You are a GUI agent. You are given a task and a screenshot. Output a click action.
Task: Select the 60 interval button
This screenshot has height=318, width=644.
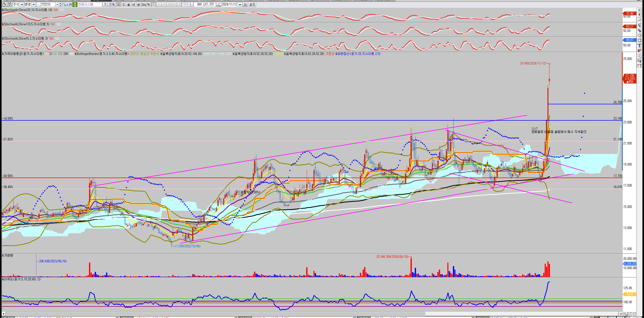tap(174, 5)
